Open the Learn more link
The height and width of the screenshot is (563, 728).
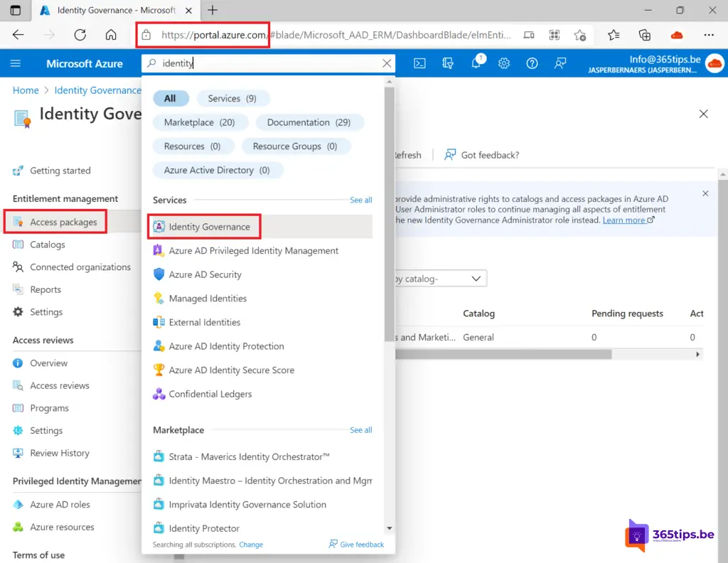[628, 220]
